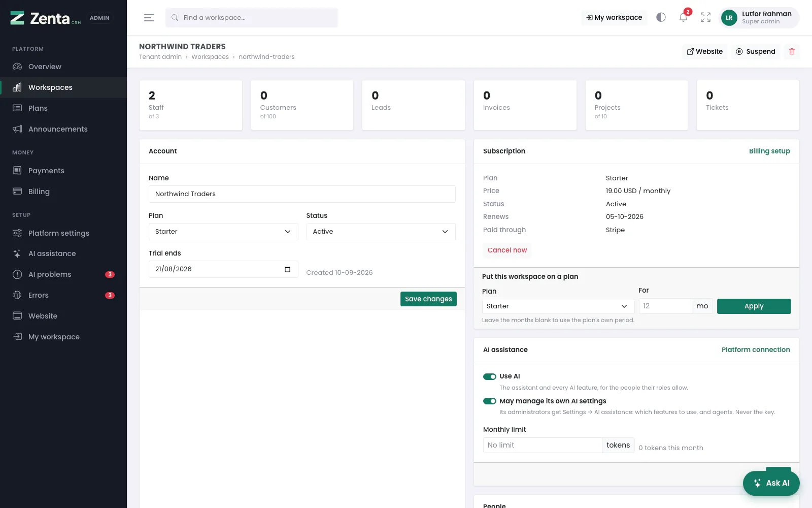Click the Staff stat card

pos(191,105)
